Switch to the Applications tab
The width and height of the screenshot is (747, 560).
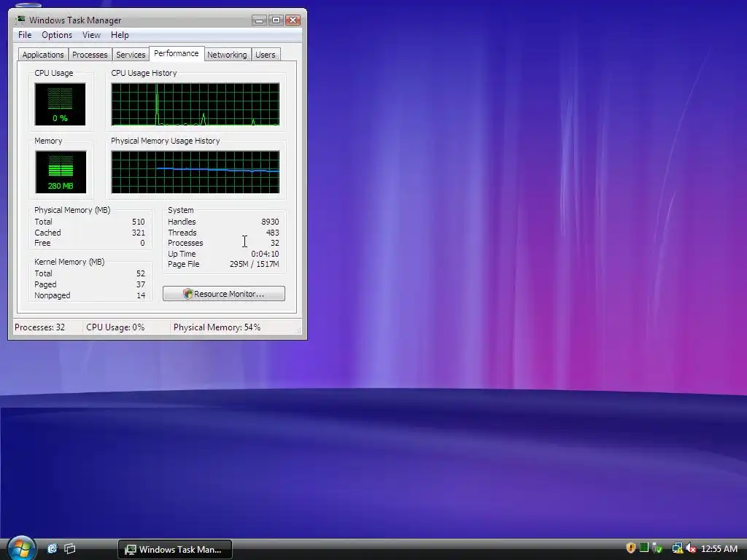coord(43,55)
